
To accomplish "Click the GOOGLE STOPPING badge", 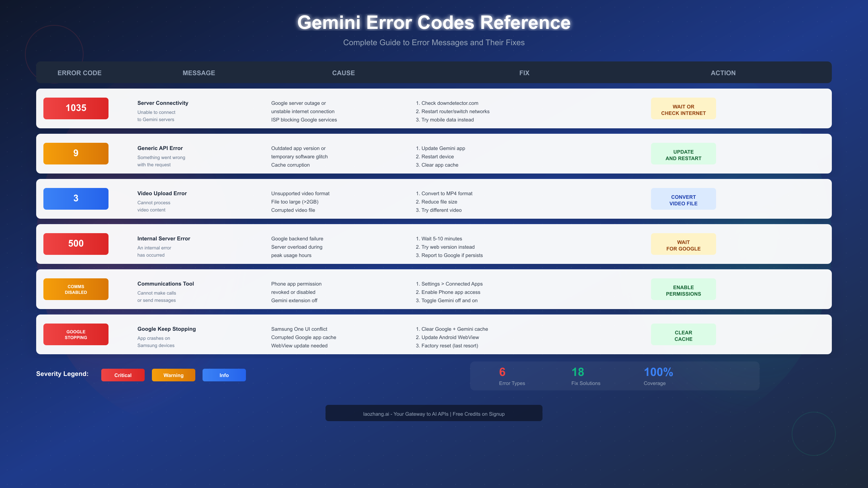I will click(x=76, y=334).
